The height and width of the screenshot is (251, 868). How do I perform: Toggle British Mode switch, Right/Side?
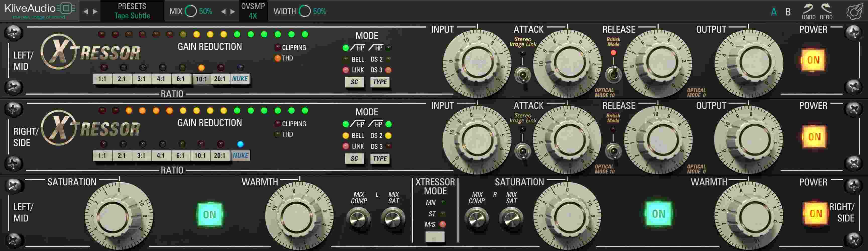tap(613, 151)
